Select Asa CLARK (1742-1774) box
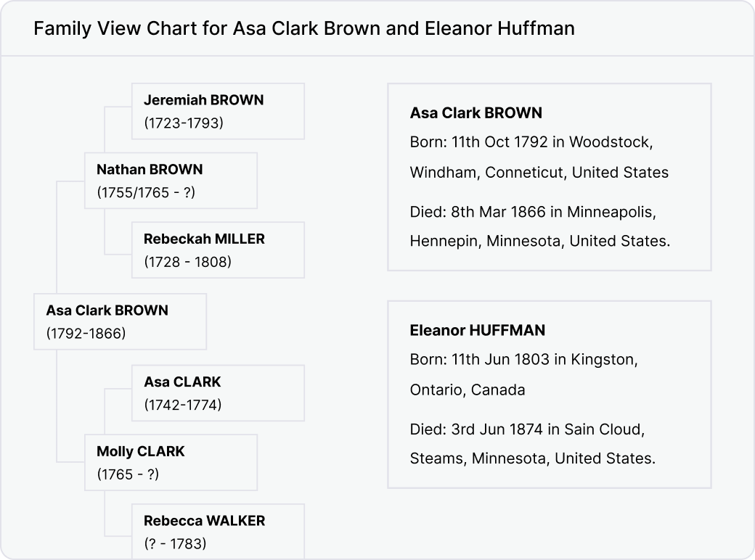This screenshot has height=560, width=755. coord(218,393)
